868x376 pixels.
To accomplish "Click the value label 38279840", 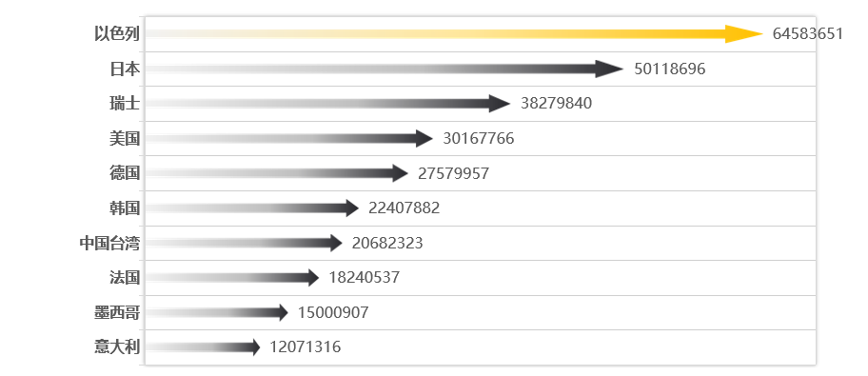I will (557, 104).
